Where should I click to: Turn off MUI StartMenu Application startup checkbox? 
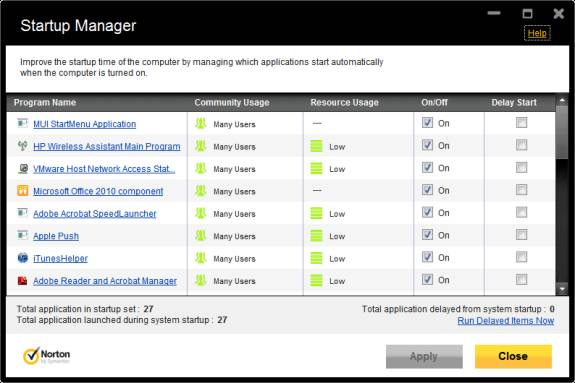427,123
